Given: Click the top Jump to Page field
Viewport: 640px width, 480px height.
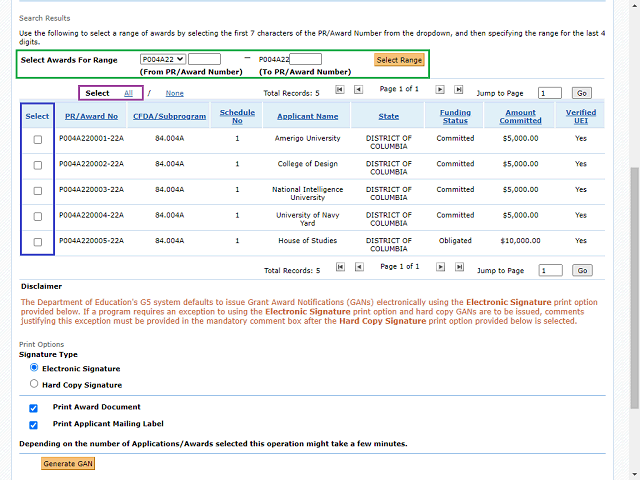Looking at the screenshot, I should pyautogui.click(x=549, y=93).
